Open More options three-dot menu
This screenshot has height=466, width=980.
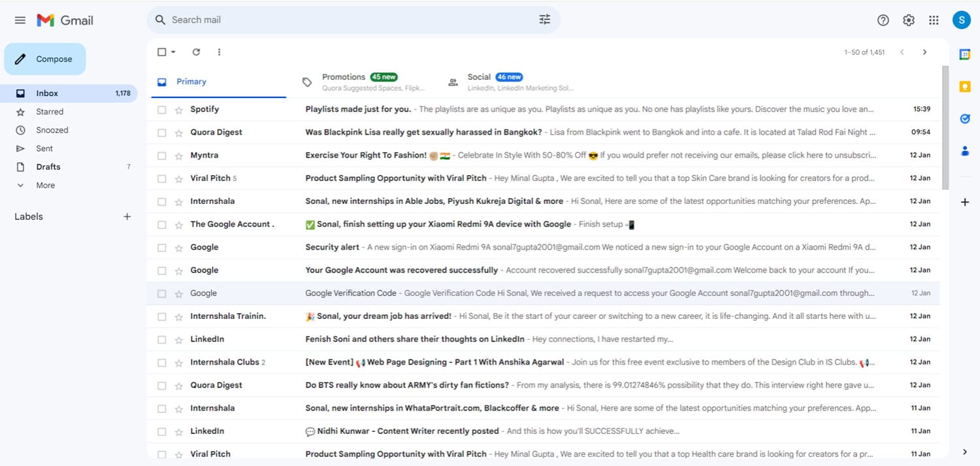pyautogui.click(x=219, y=52)
